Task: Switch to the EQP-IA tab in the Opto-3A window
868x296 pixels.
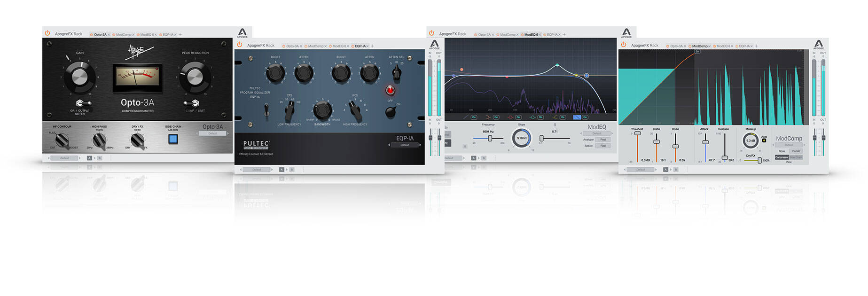Action: click(168, 35)
